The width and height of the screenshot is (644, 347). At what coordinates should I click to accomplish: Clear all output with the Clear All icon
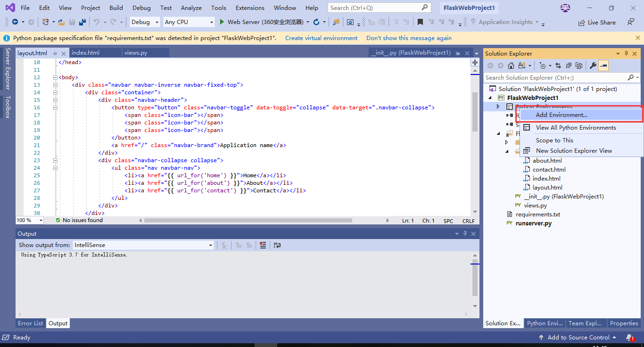263,245
